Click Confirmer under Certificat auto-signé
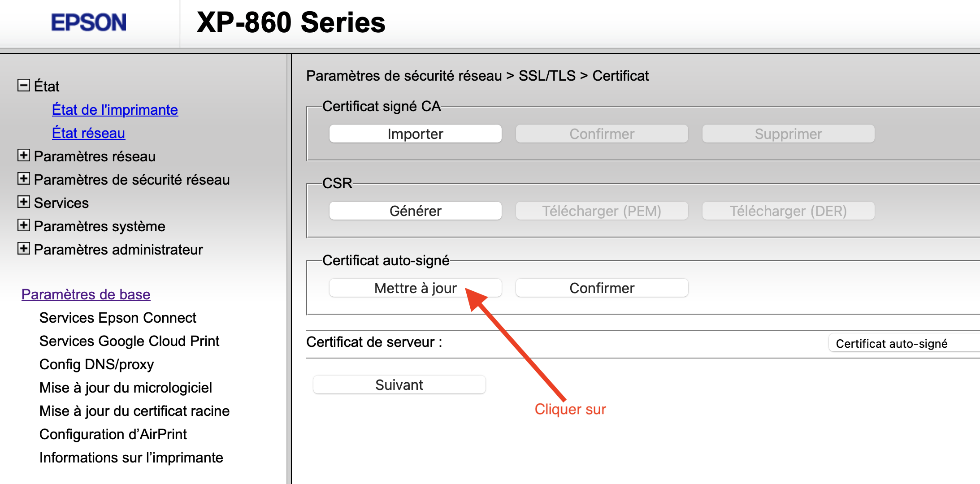Viewport: 980px width, 484px height. [x=602, y=288]
